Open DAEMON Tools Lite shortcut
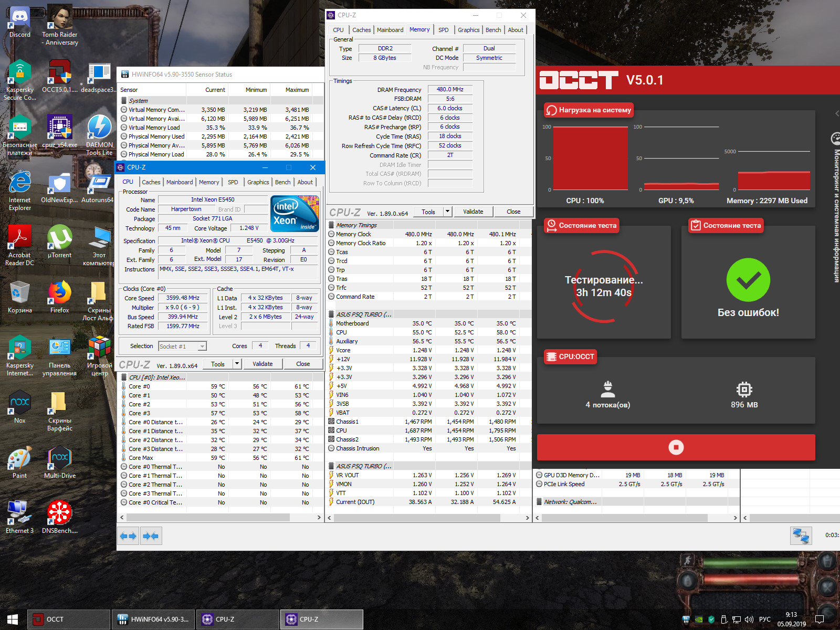The width and height of the screenshot is (840, 630). click(x=99, y=135)
